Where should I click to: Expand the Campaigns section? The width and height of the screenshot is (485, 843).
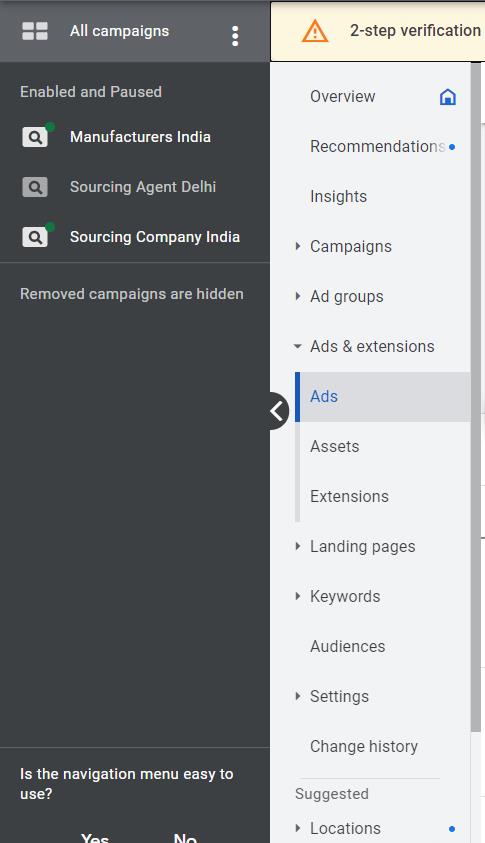(x=298, y=246)
